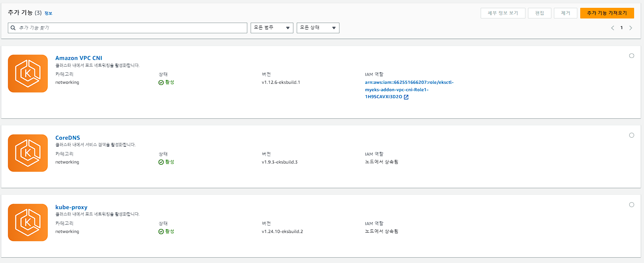The width and height of the screenshot is (644, 263).
Task: Click networking category value in Amazon VPC CNI card
Action: (x=67, y=82)
